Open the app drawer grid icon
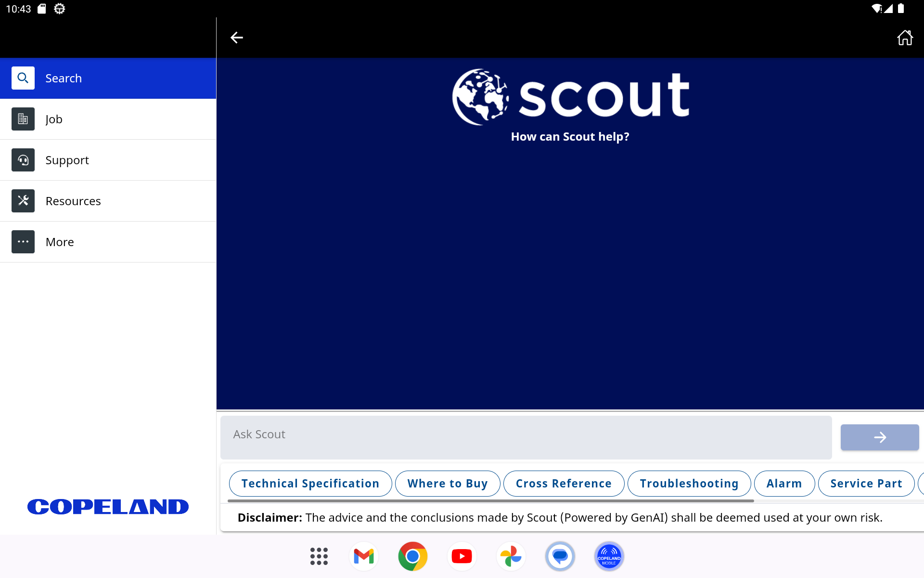The image size is (924, 578). 319,556
